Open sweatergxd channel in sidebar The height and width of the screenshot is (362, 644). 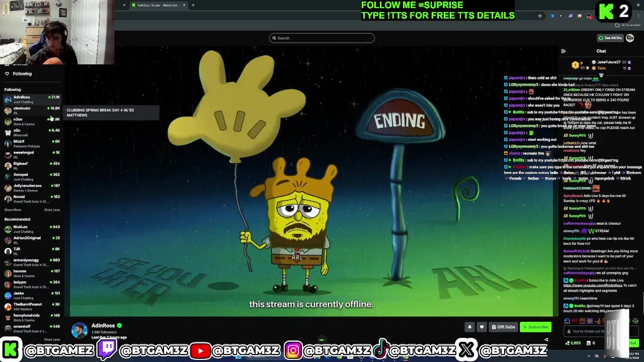(32, 154)
